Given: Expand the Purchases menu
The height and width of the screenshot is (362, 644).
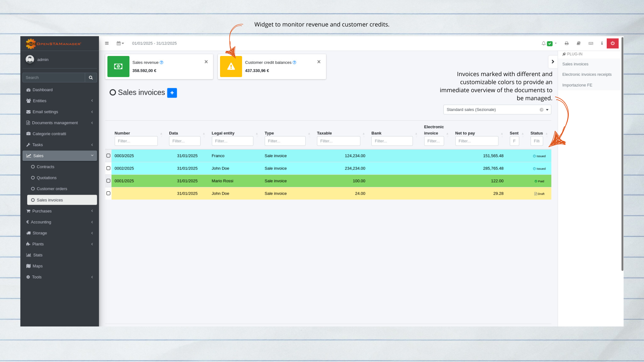Looking at the screenshot, I should (x=60, y=211).
